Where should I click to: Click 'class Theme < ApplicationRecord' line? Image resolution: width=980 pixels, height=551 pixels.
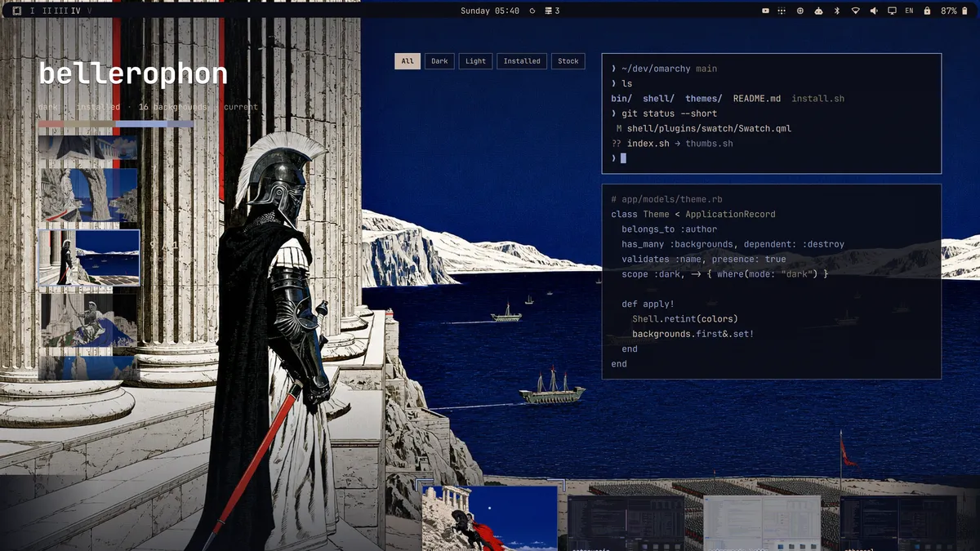pyautogui.click(x=693, y=215)
